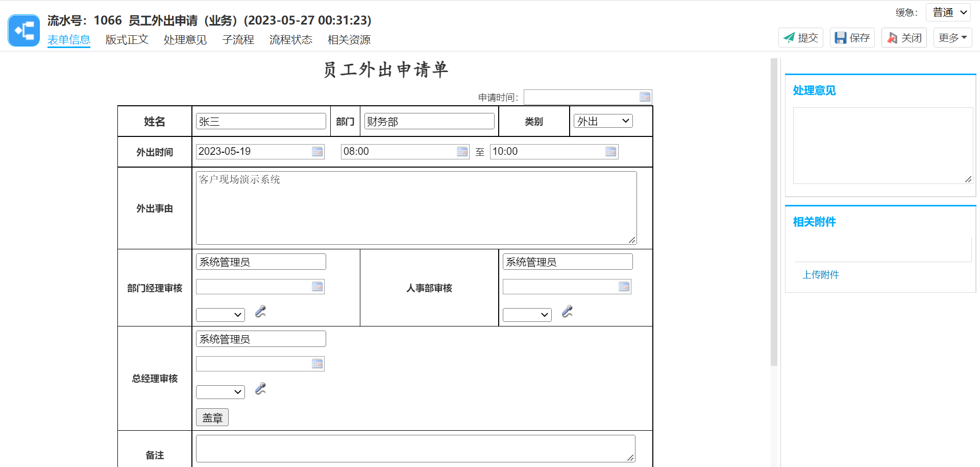Click the 相关附件 panel heading

tap(814, 222)
